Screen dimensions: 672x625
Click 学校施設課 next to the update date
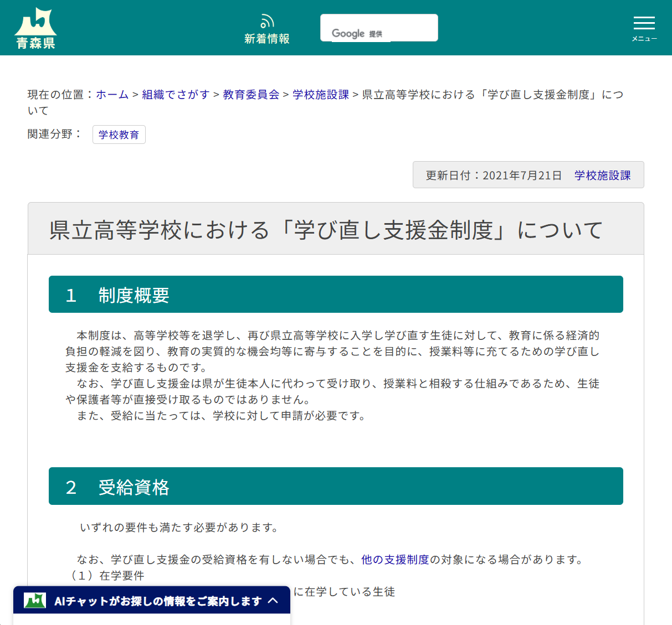coord(602,174)
